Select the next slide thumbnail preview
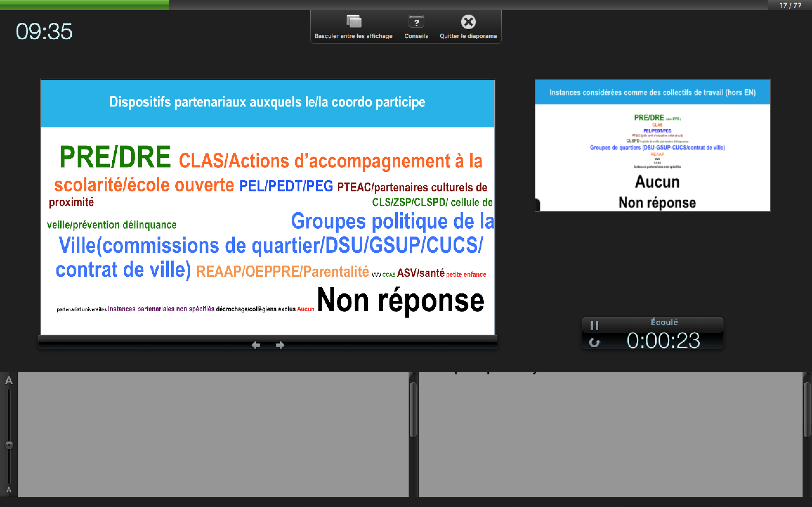Screen dimensions: 812x507 [x=652, y=145]
